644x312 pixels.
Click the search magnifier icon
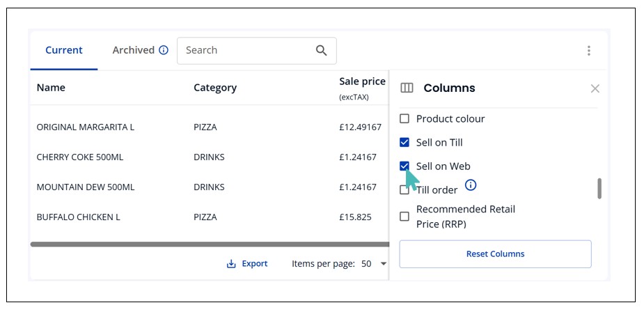[x=321, y=51]
